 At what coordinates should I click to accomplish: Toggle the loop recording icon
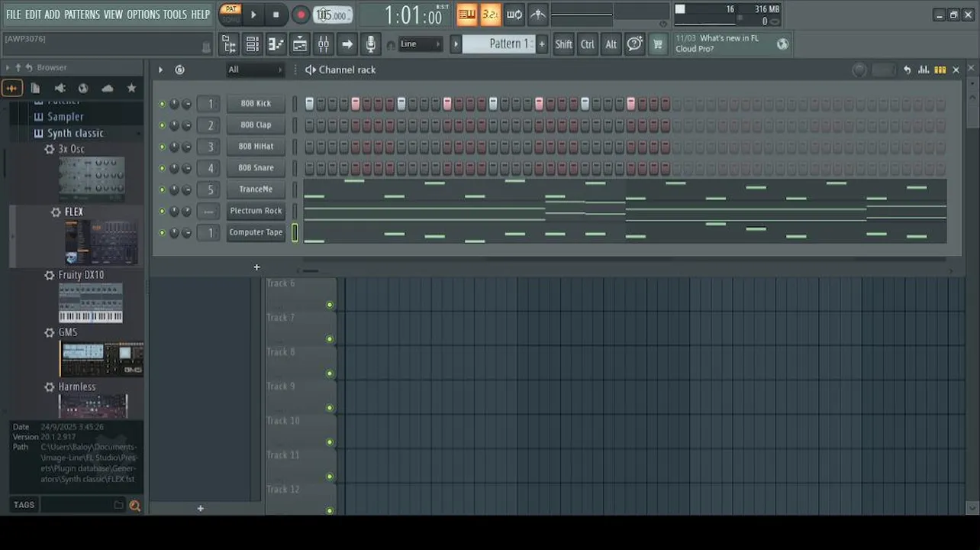(514, 14)
